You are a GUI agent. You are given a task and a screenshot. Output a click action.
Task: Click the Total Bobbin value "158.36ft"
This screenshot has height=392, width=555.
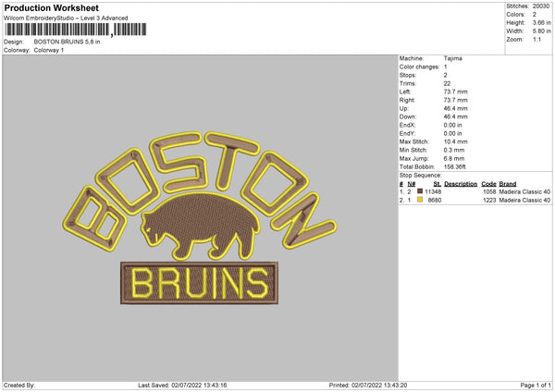(x=455, y=167)
